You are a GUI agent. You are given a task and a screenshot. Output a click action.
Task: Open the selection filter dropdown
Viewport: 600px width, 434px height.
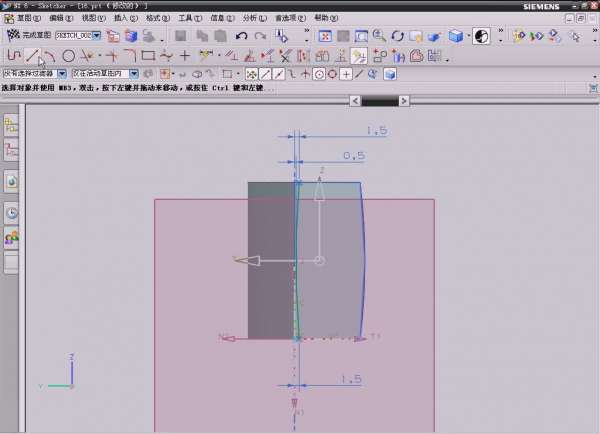(62, 73)
